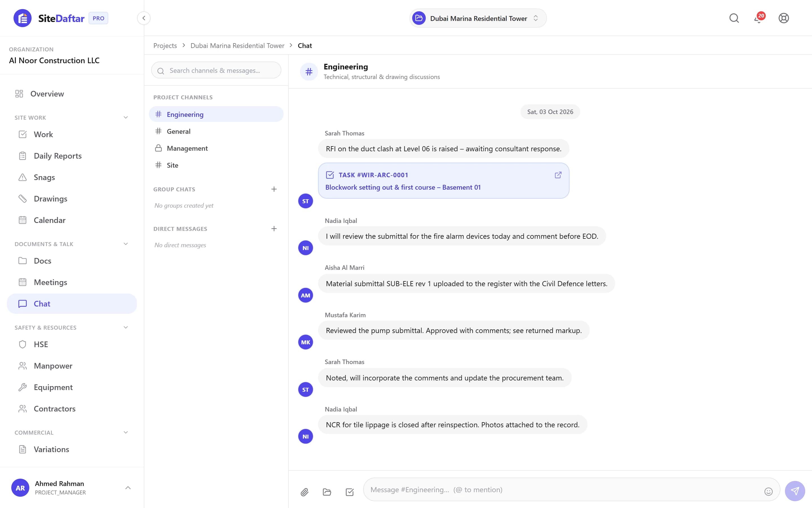Click the Material submittal SUB-ELE message
This screenshot has height=508, width=812.
[x=466, y=284]
